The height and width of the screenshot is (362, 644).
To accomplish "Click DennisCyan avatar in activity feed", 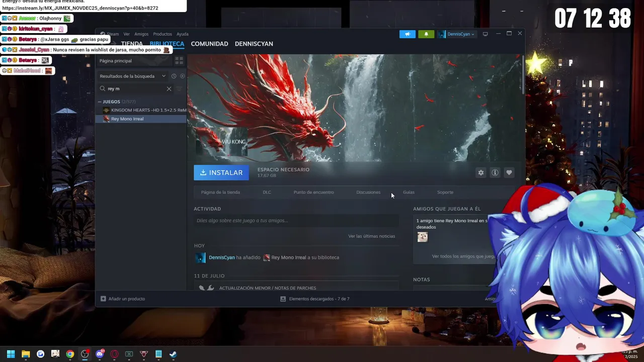I will click(200, 257).
